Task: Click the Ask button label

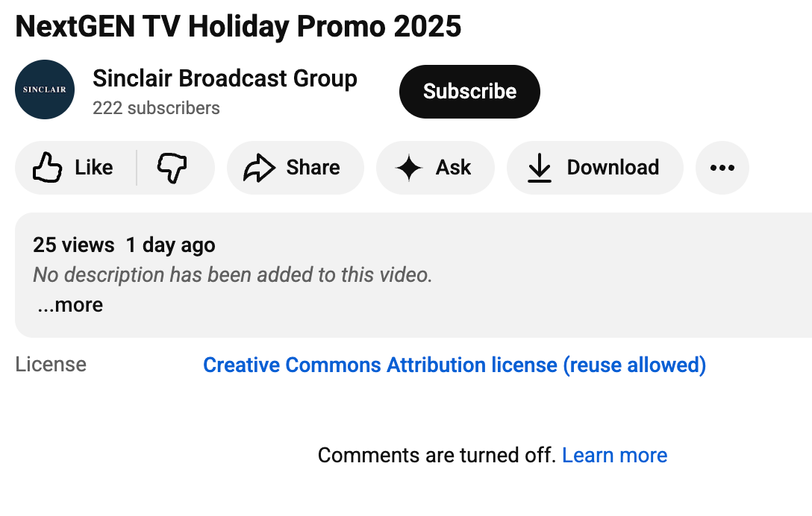Action: point(453,168)
